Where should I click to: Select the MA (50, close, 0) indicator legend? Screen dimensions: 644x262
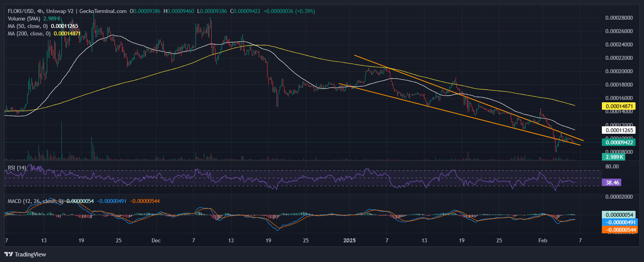[28, 26]
